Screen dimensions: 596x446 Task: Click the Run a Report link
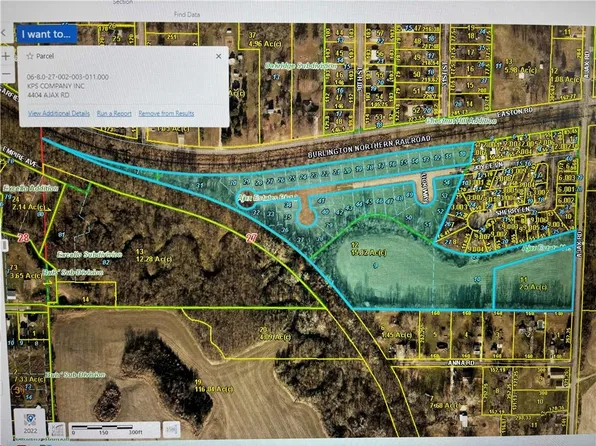[x=114, y=113]
